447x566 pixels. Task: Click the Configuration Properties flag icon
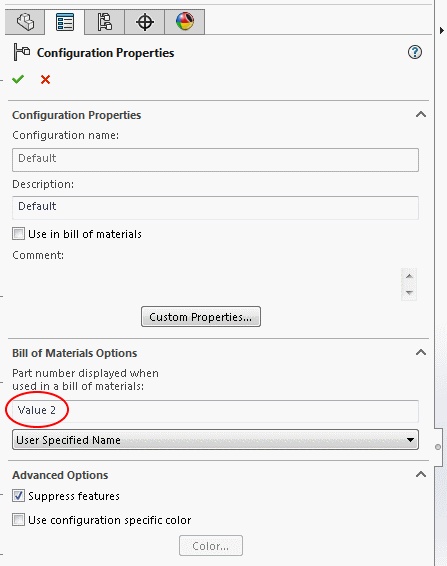21,52
